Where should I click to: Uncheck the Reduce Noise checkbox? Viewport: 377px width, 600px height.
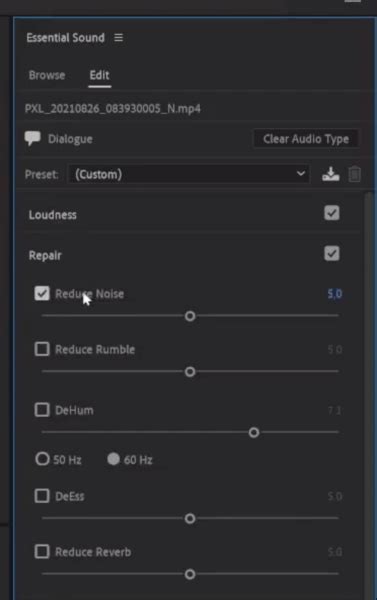42,293
